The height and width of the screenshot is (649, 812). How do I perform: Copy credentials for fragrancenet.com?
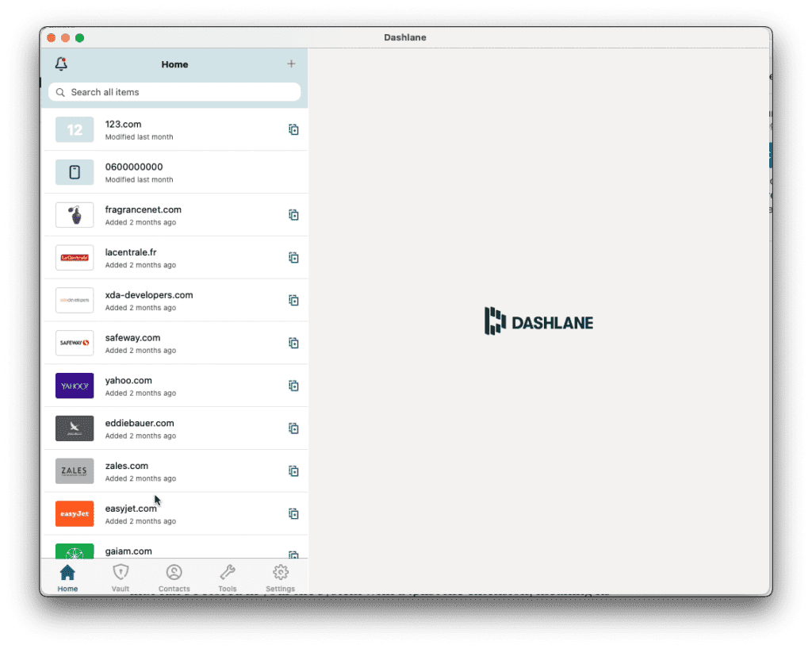(293, 215)
